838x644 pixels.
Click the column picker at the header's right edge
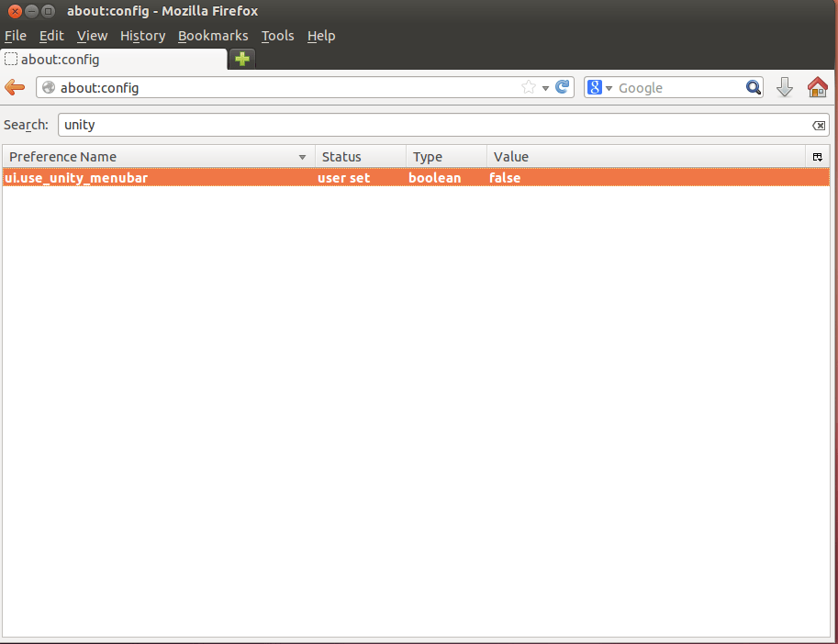[816, 156]
